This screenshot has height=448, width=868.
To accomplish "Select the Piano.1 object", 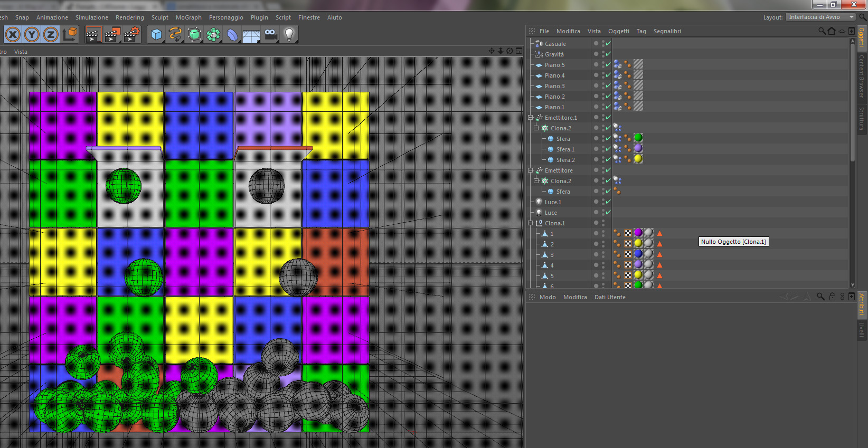I will pos(554,107).
